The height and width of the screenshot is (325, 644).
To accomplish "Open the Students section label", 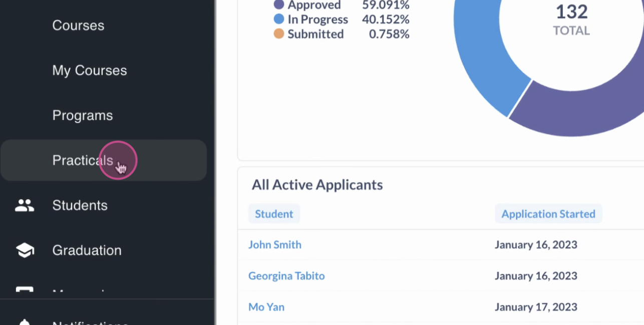I will pyautogui.click(x=80, y=205).
